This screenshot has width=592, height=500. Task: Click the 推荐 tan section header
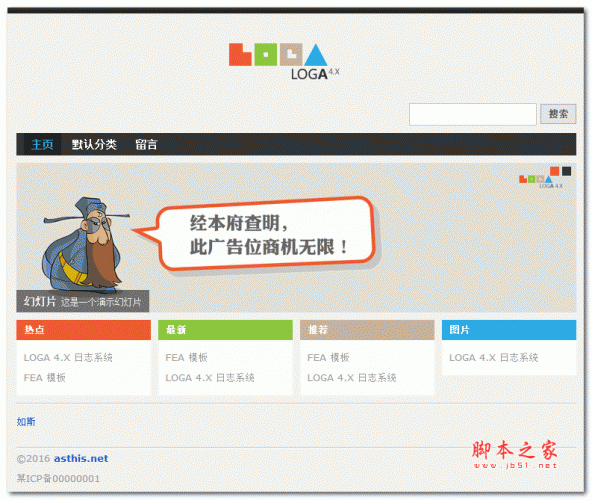[x=367, y=330]
